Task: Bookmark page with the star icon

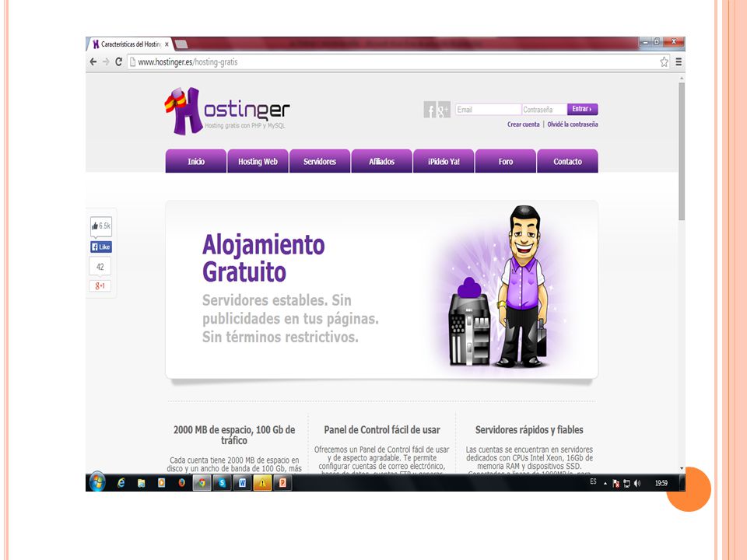Action: (664, 62)
